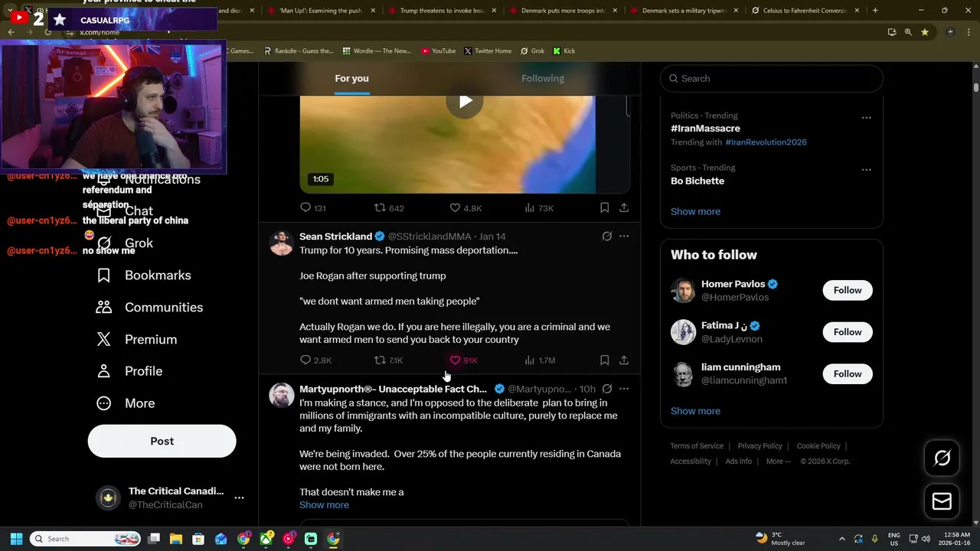Switch to the For you tab
980x551 pixels.
click(351, 78)
